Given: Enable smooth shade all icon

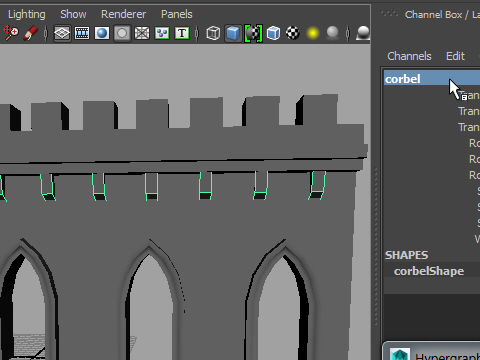Looking at the screenshot, I should coord(233,33).
